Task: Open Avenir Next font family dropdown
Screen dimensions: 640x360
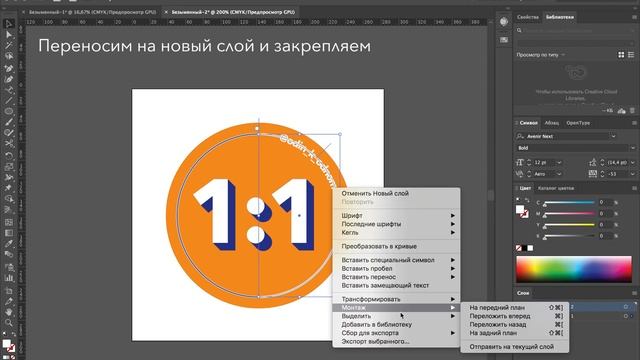Action: pos(613,136)
